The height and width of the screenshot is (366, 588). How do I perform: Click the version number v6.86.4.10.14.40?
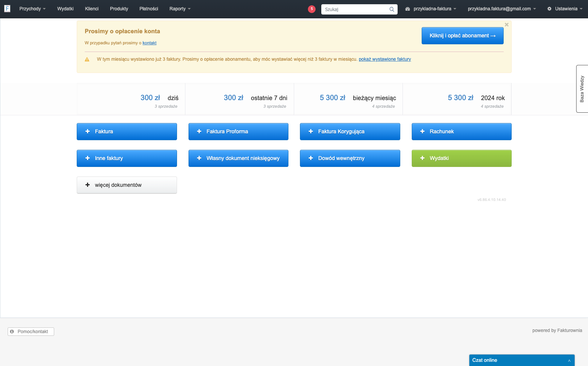pyautogui.click(x=491, y=200)
